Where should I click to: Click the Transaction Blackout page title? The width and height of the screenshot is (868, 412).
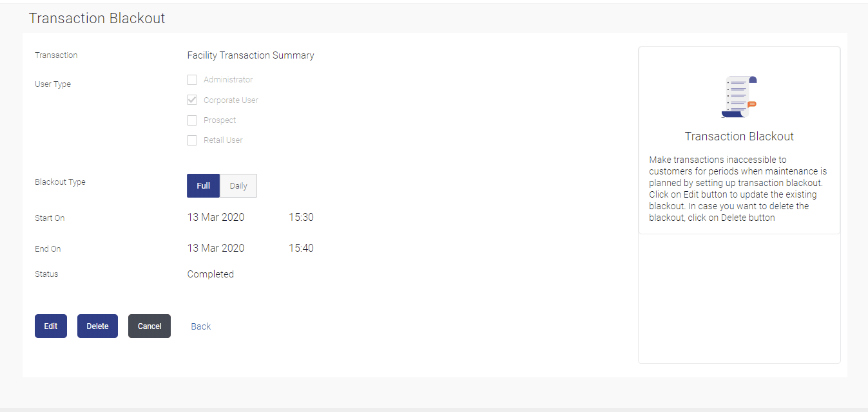pos(97,18)
